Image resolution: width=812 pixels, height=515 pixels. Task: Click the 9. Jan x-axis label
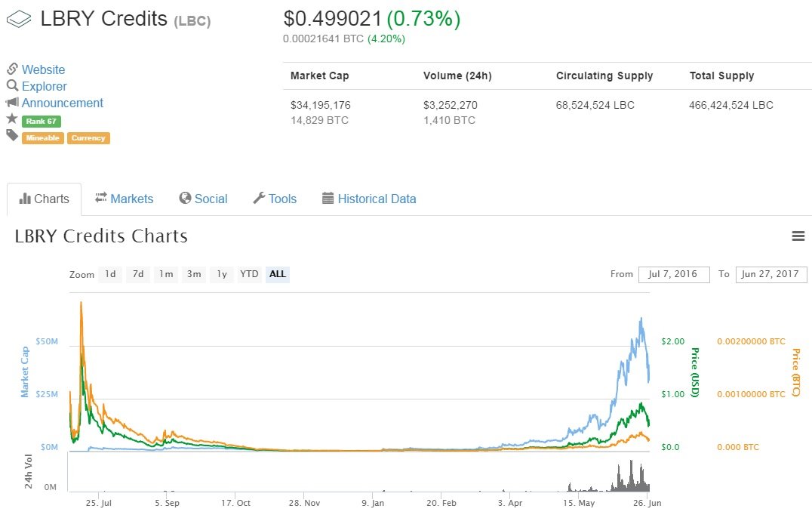click(373, 503)
